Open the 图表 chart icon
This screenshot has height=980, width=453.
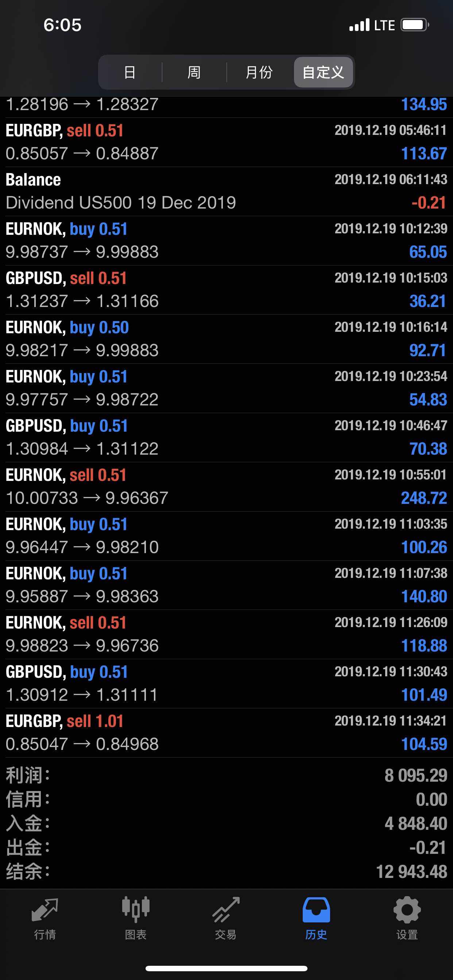[x=136, y=918]
